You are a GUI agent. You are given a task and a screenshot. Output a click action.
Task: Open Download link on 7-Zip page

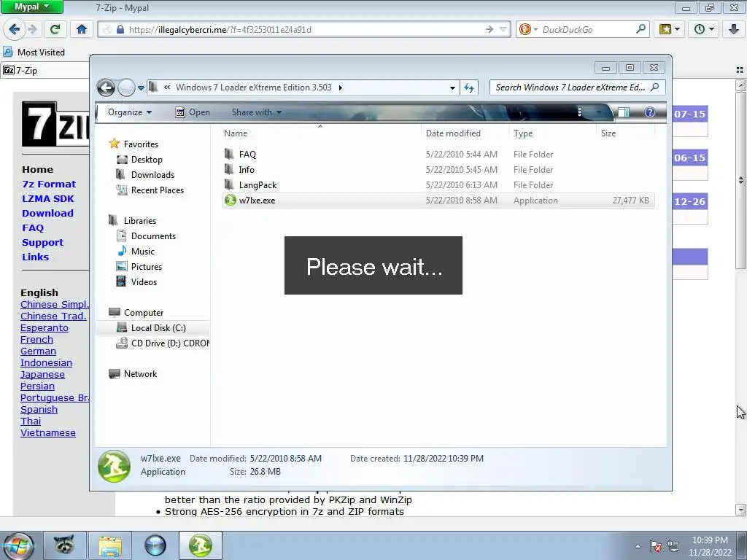click(x=47, y=214)
